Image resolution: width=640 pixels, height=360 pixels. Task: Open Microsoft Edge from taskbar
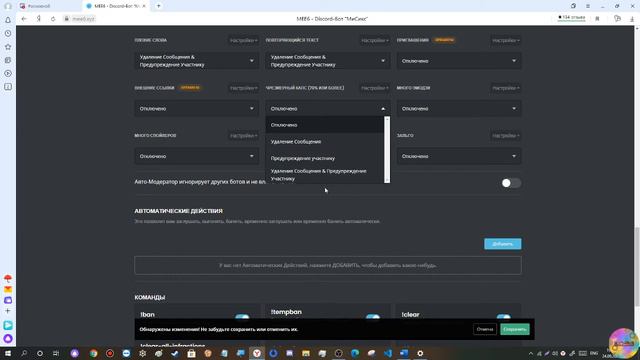click(355, 353)
